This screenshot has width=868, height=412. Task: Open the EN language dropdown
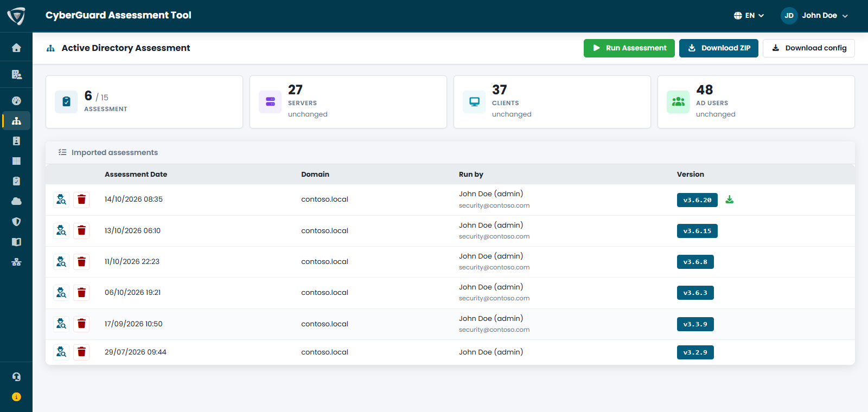coord(749,16)
